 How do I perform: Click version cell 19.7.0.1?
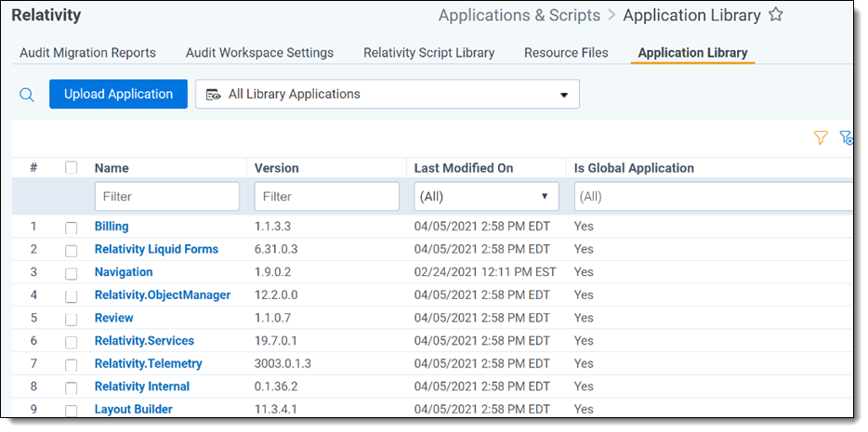click(x=276, y=341)
